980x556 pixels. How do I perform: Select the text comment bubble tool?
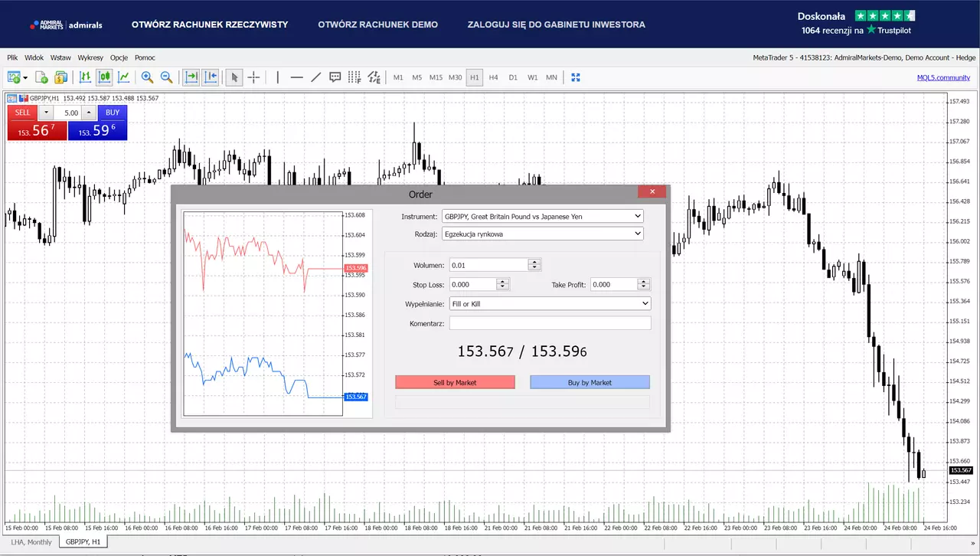point(335,77)
